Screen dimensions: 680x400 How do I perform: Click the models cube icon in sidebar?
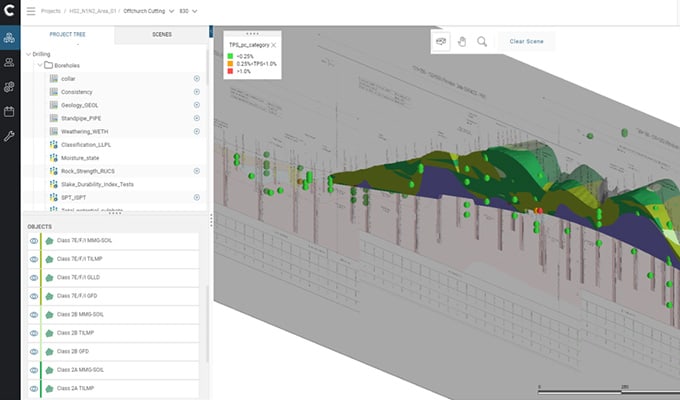(x=9, y=38)
